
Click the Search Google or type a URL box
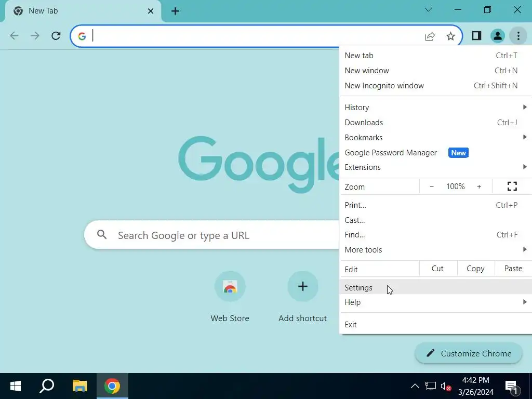(212, 235)
